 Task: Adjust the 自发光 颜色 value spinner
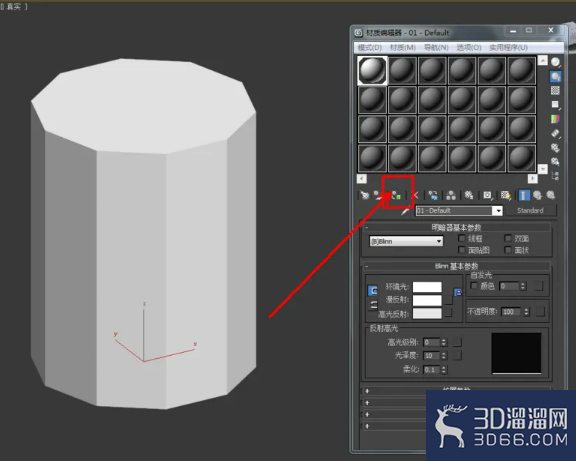523,286
